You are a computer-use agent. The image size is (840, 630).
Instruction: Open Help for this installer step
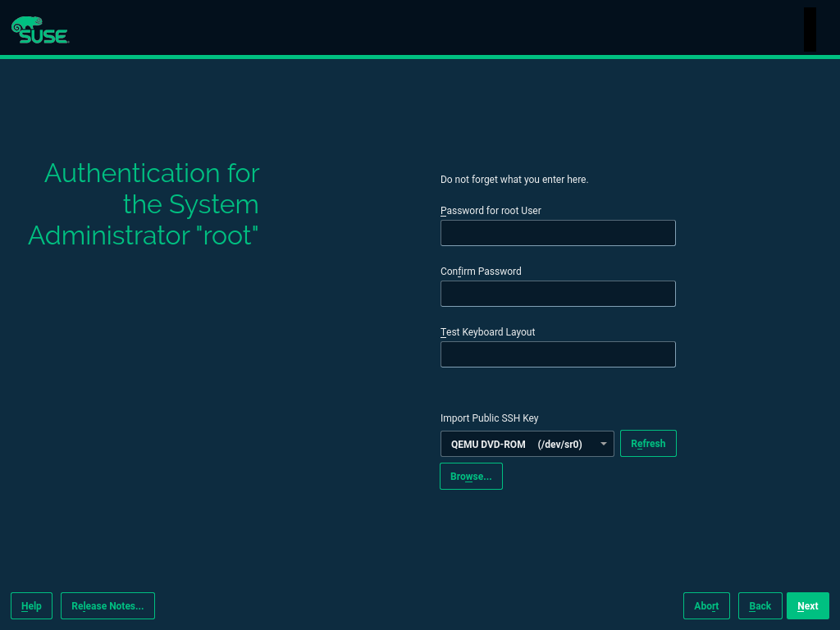click(31, 606)
